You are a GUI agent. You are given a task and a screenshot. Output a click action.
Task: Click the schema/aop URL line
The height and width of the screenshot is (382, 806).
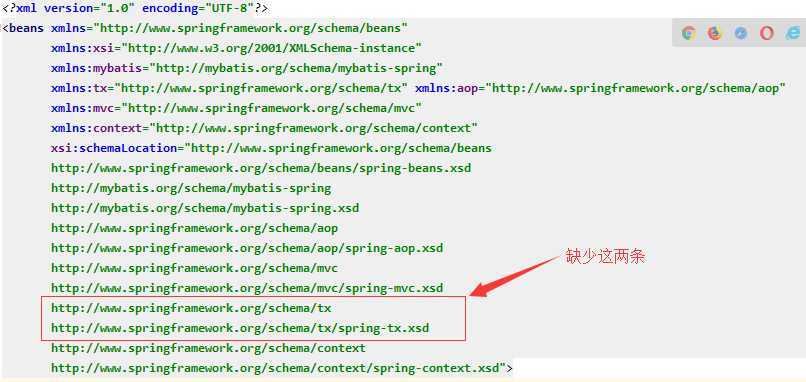tap(194, 228)
